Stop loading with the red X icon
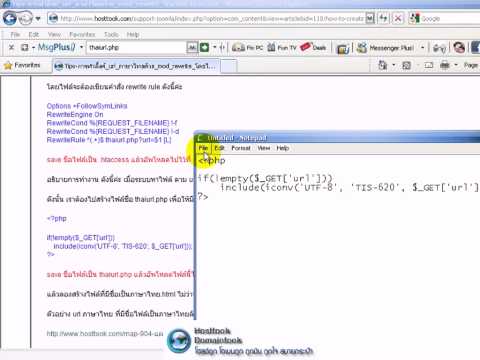The image size is (480, 360). 398,18
